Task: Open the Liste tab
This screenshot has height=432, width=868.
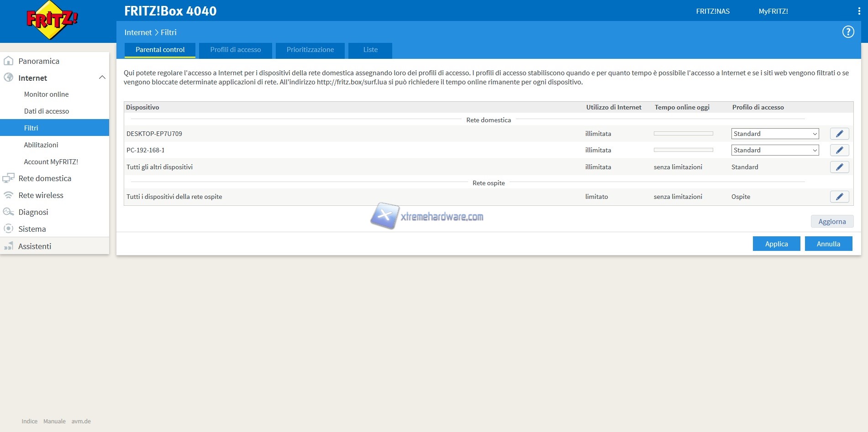Action: click(x=370, y=50)
